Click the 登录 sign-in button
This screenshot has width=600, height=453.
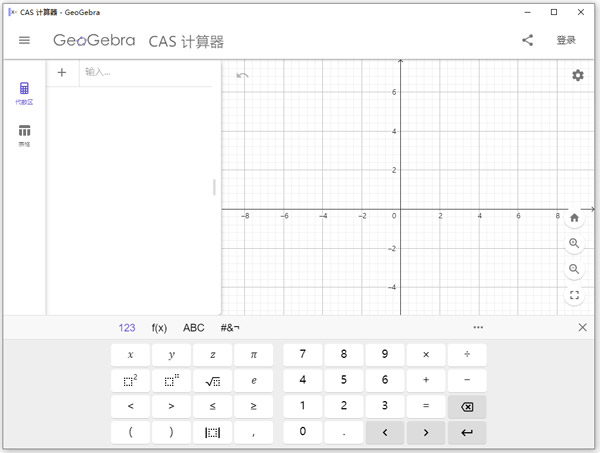coord(566,41)
